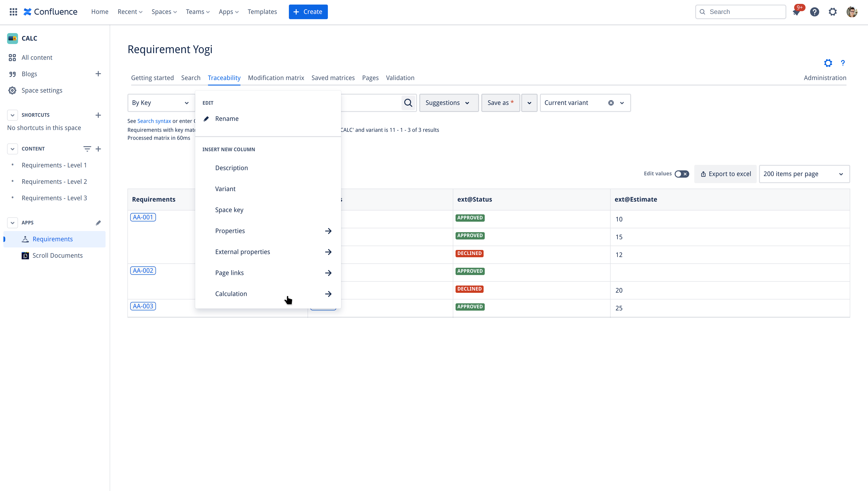The width and height of the screenshot is (868, 491).
Task: Click the pencil icon next to APPS
Action: [x=98, y=223]
